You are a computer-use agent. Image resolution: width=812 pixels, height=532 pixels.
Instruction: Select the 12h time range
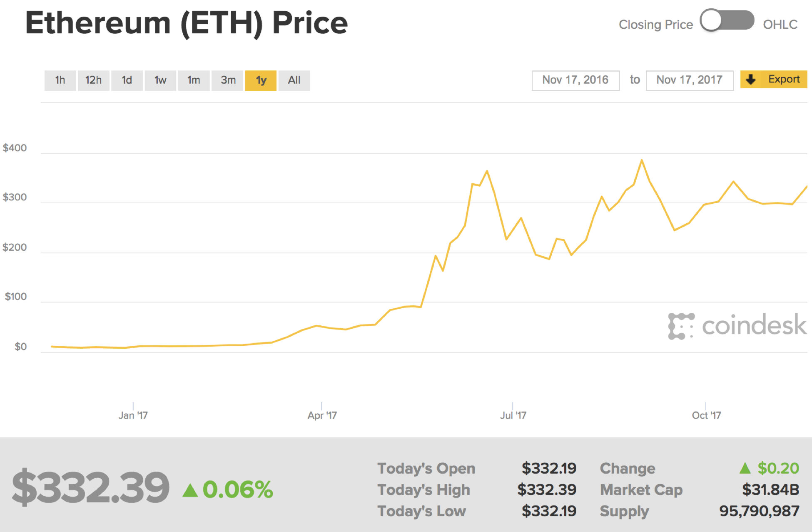(x=93, y=80)
